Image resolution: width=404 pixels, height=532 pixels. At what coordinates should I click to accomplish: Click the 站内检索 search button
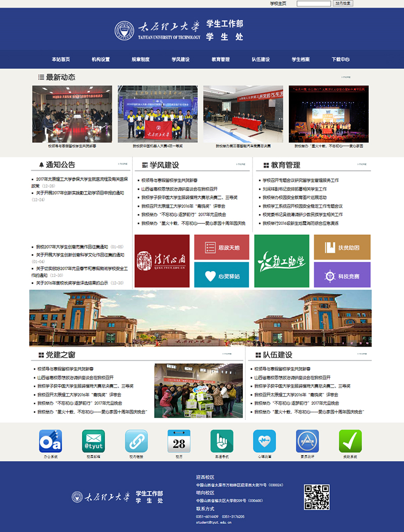343,4
